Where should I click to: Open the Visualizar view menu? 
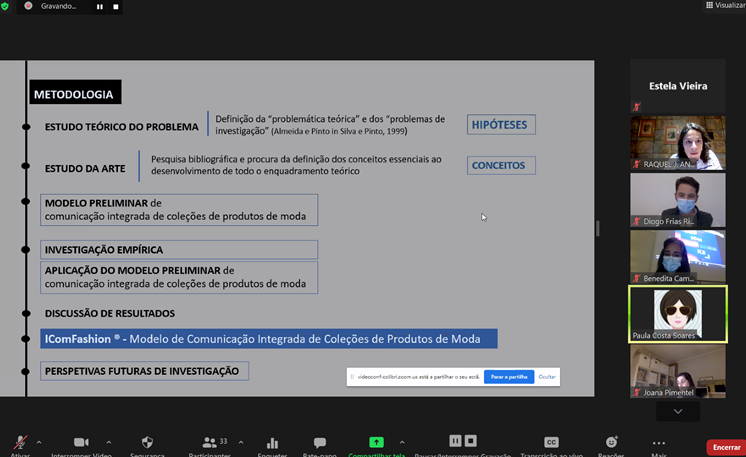(725, 5)
